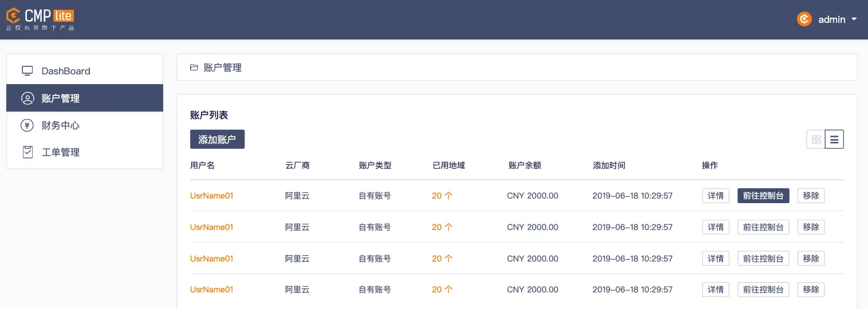Viewport: 868px width, 309px height.
Task: Switch to list view
Action: [x=834, y=139]
